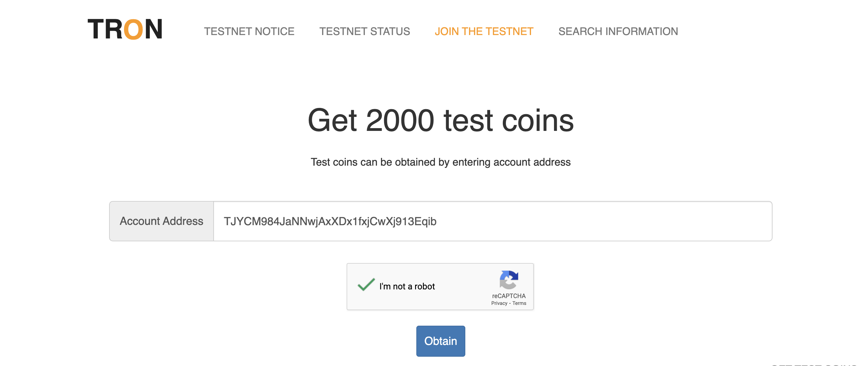Open the reCAPTCHA Terms link
Viewport: 868px width, 366px height.
[519, 303]
